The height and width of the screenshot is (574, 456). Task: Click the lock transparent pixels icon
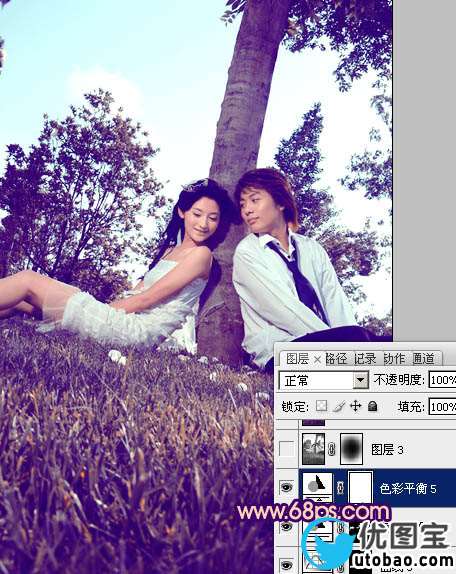(322, 406)
